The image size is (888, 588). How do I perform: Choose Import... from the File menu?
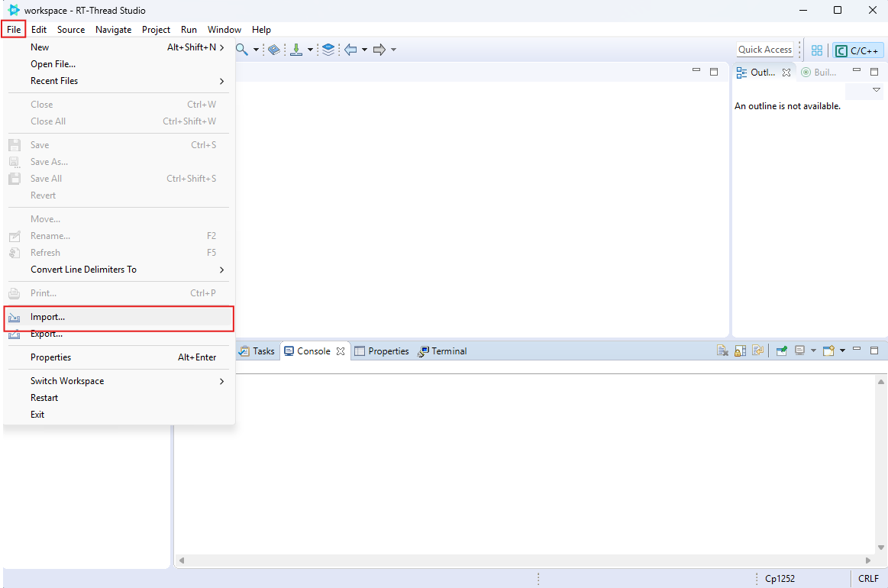(x=47, y=317)
